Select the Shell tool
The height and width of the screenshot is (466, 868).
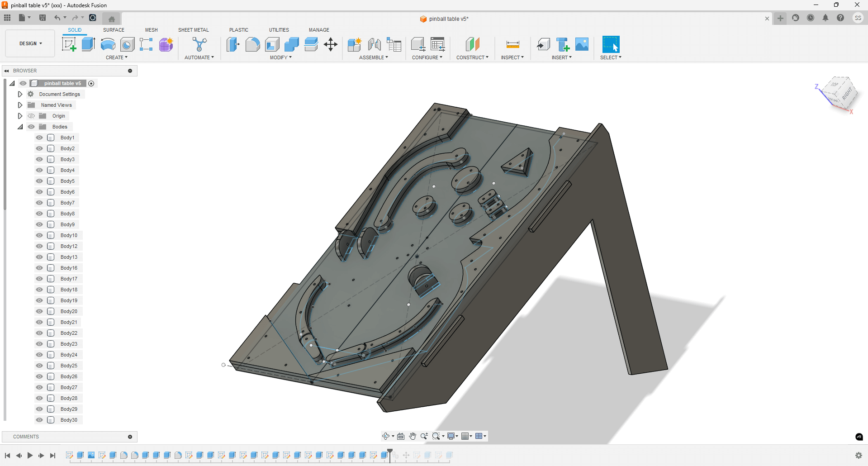272,44
